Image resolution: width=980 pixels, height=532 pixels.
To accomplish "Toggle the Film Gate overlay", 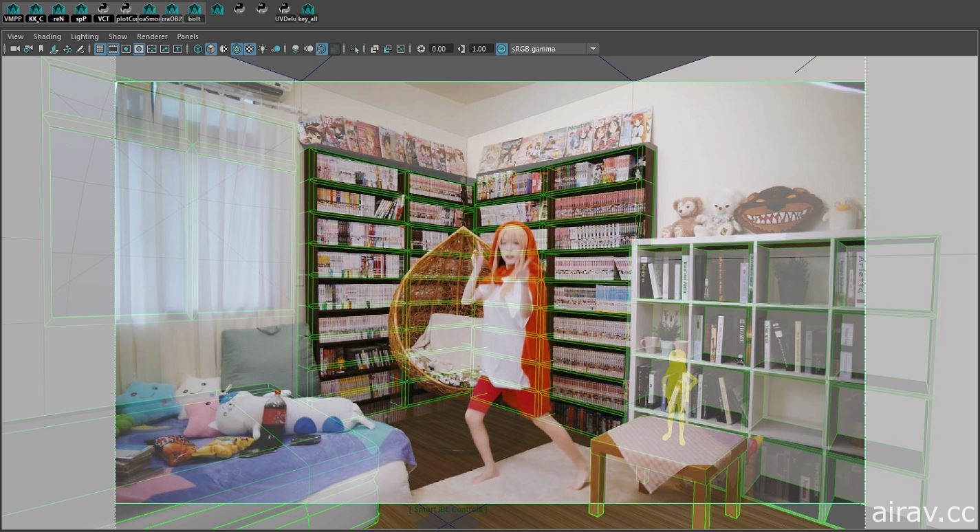I will coord(113,49).
